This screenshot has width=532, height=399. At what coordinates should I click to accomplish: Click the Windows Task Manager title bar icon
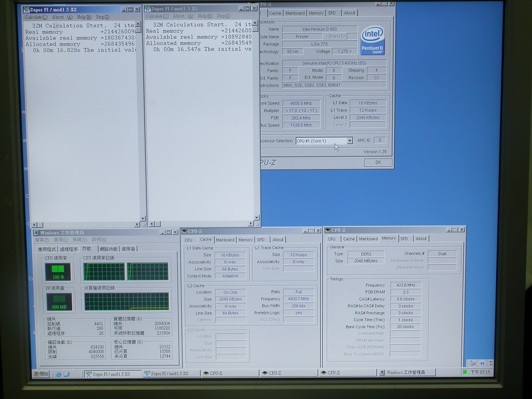[36, 233]
